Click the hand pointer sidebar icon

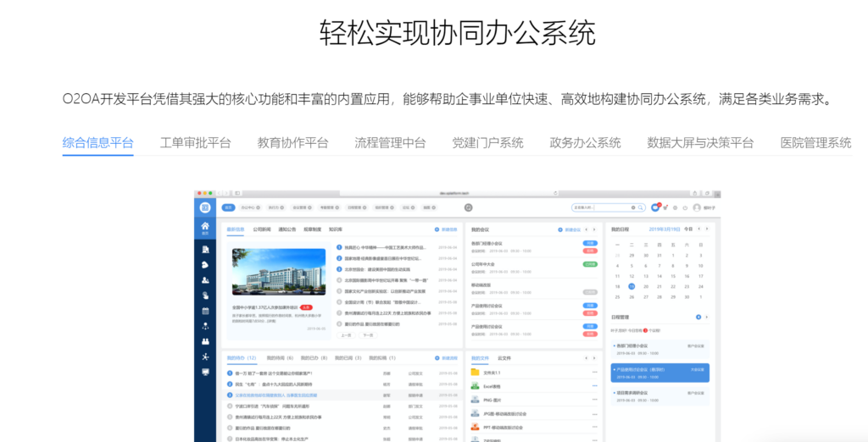pos(205,296)
